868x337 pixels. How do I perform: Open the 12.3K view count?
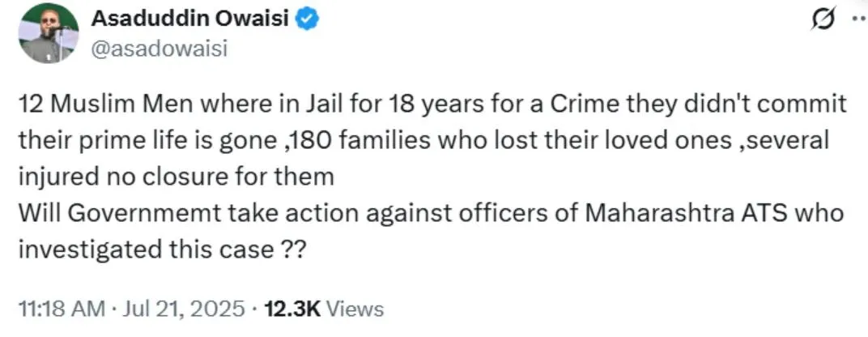[x=286, y=308]
